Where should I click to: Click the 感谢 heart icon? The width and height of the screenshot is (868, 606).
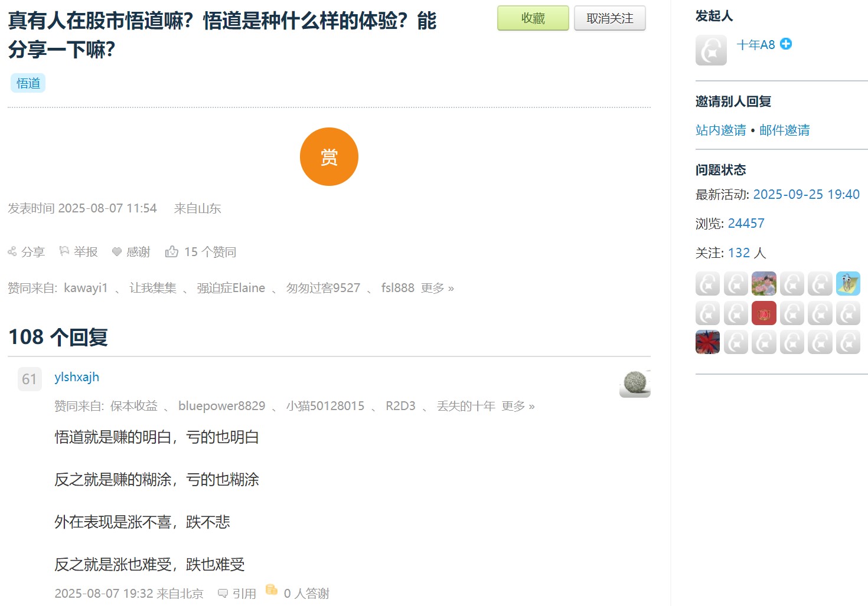(117, 252)
